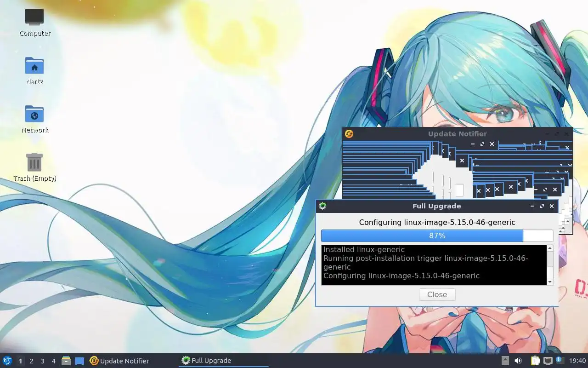Click the Update Notifier title bar icon
This screenshot has height=368, width=588.
tap(349, 134)
